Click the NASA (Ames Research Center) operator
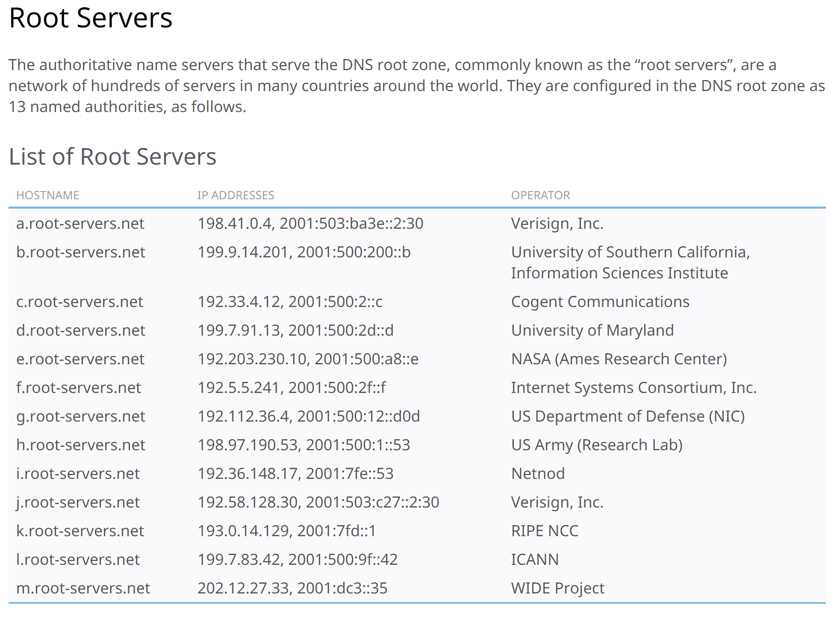840x617 pixels. 619,359
